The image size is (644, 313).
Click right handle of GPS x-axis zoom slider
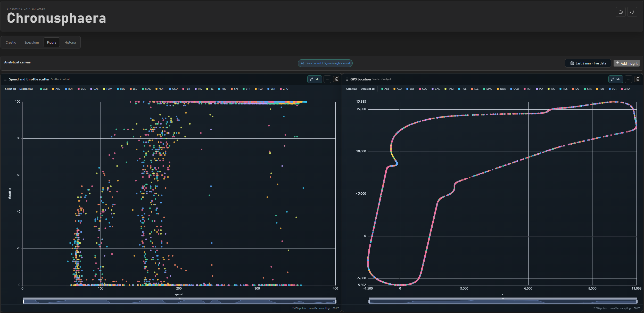(637, 301)
